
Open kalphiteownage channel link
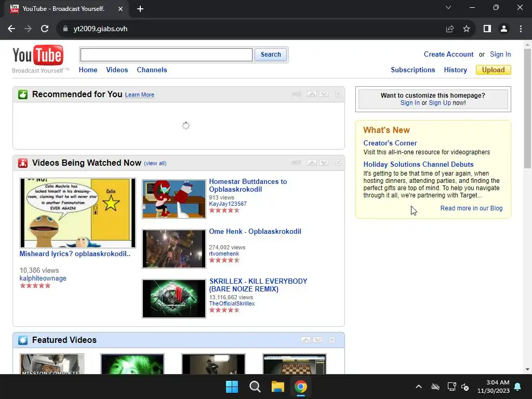[x=43, y=278]
